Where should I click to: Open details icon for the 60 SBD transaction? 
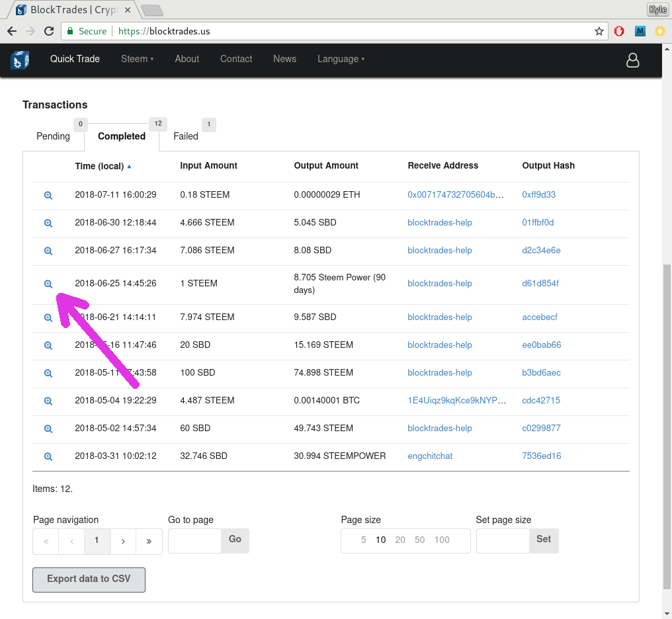point(48,429)
